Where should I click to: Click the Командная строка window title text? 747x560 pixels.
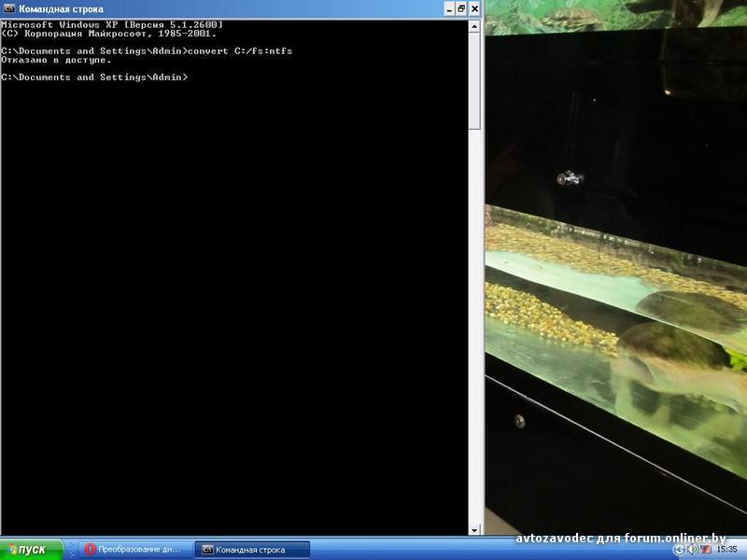pyautogui.click(x=61, y=9)
